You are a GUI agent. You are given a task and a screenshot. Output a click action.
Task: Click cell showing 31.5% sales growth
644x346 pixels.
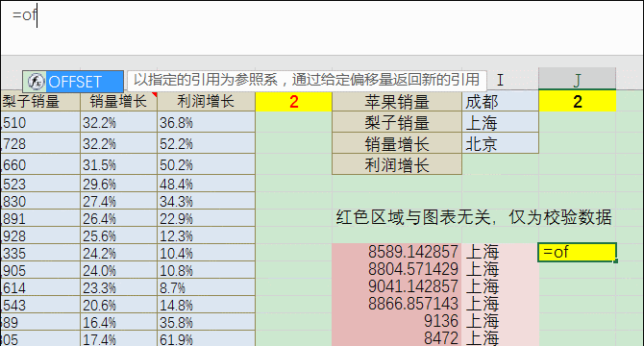(118, 164)
